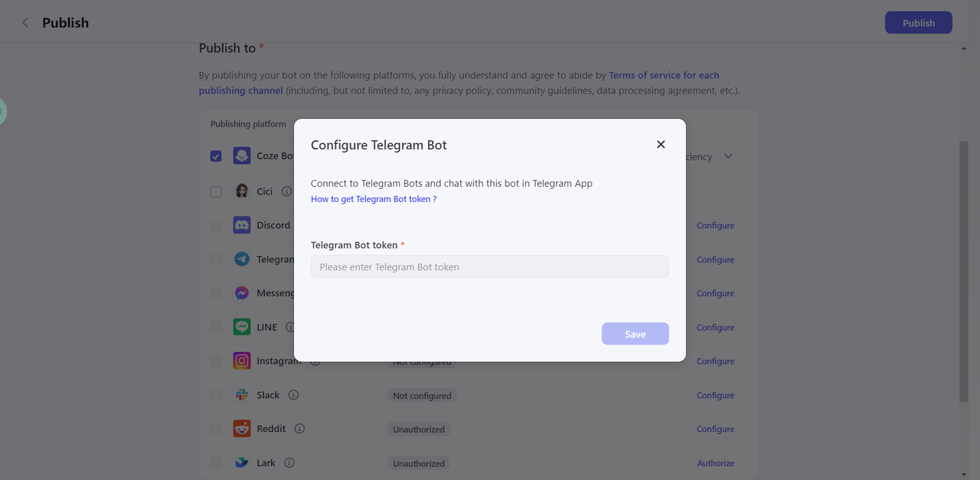This screenshot has width=980, height=480.
Task: Click Authorize for Lark
Action: click(x=716, y=463)
